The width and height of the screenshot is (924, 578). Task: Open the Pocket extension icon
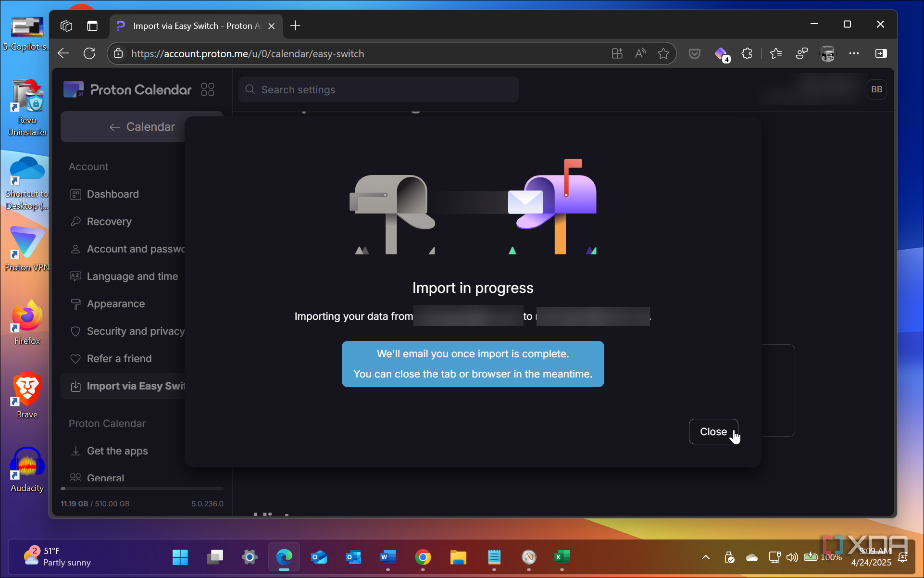pyautogui.click(x=694, y=53)
